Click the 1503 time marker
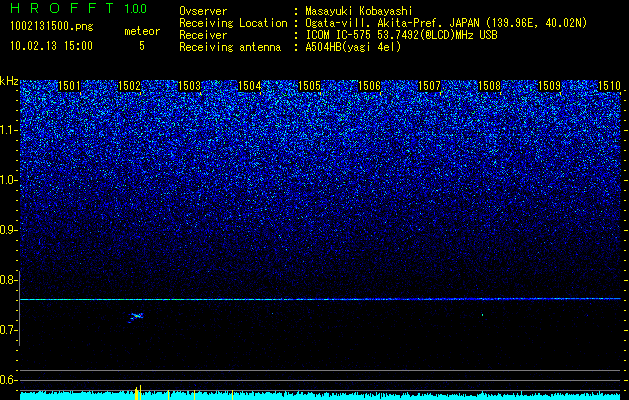Screen dimensions: 629x400 pyautogui.click(x=189, y=86)
